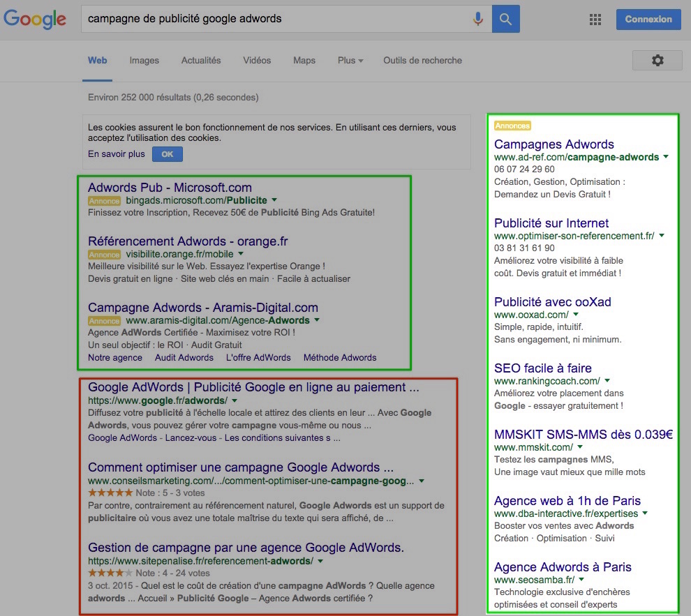Click the Notre agence sitelink
This screenshot has height=616, width=691.
(x=115, y=358)
